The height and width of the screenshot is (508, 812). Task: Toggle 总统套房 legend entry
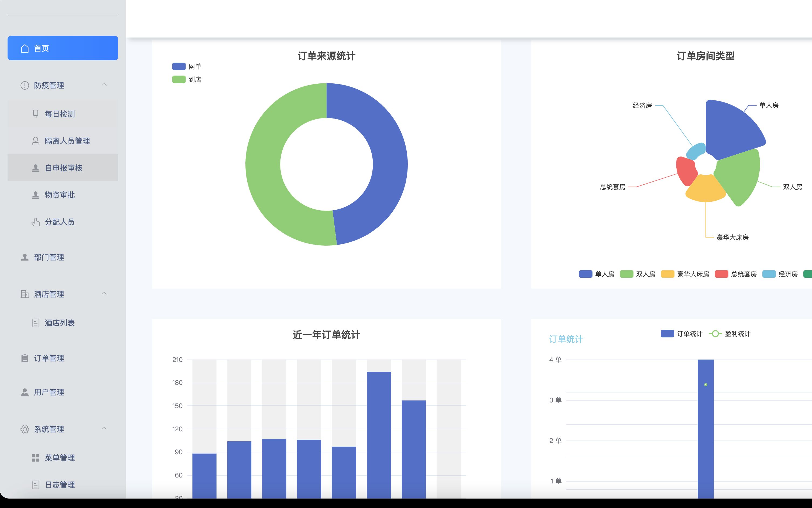[736, 274]
